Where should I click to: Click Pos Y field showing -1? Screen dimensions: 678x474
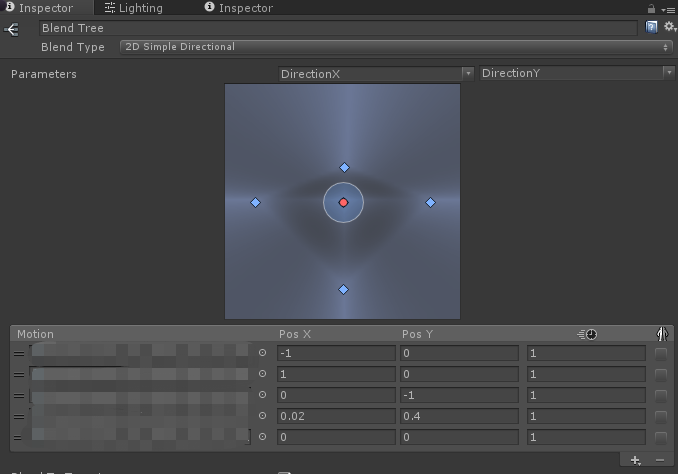pyautogui.click(x=459, y=395)
